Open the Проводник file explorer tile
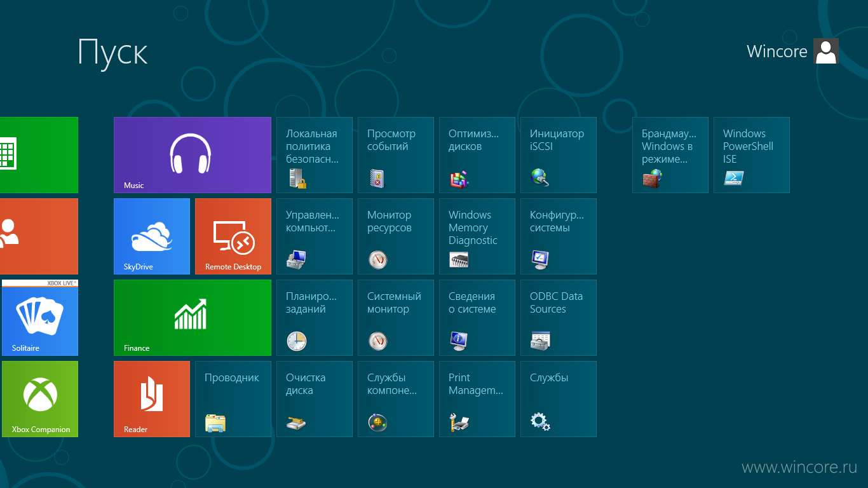Image resolution: width=868 pixels, height=488 pixels. pos(233,398)
